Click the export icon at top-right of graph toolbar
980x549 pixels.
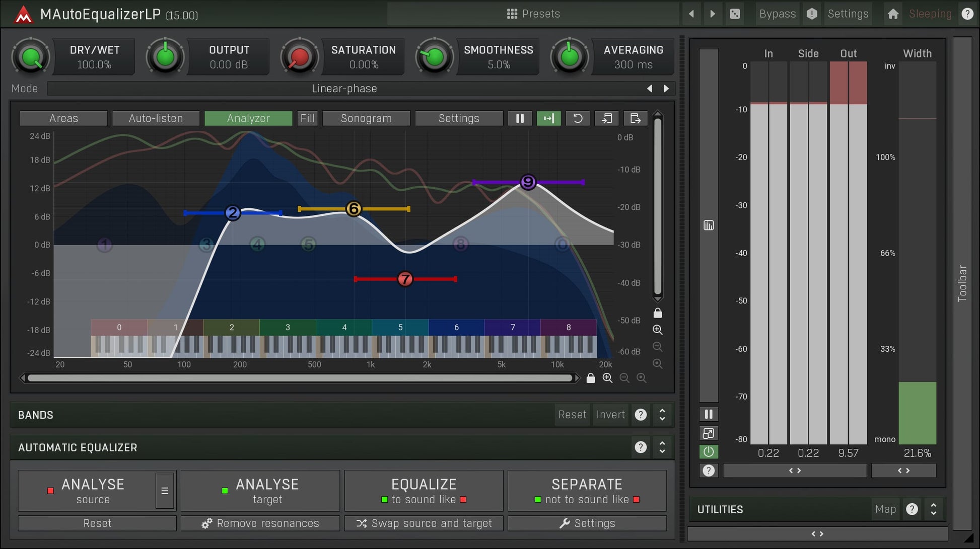(635, 118)
